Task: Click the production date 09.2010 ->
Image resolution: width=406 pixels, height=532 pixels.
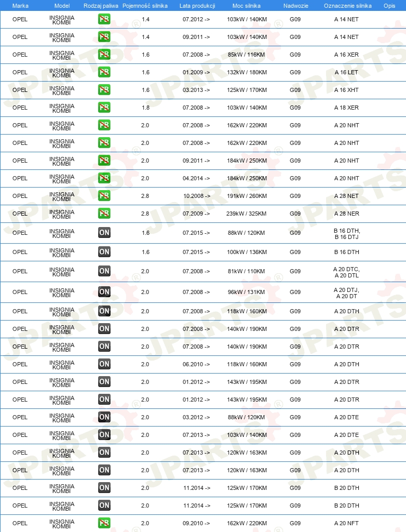Action: coord(196,523)
